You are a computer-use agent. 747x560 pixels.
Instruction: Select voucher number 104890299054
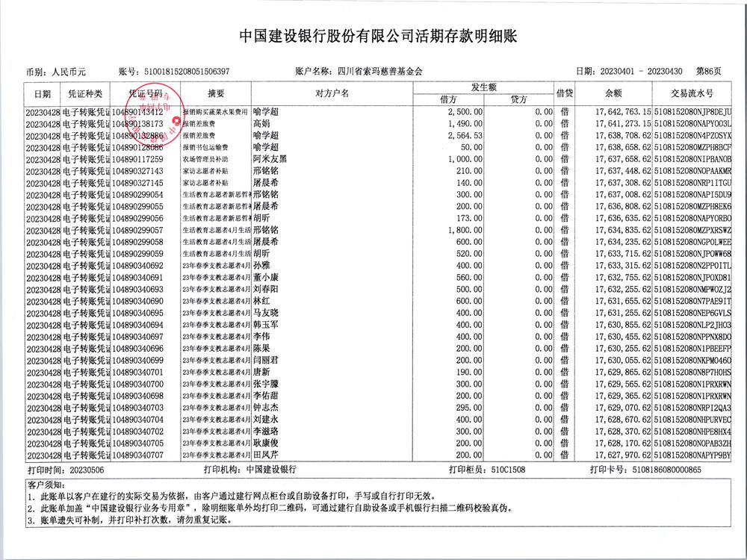click(137, 195)
